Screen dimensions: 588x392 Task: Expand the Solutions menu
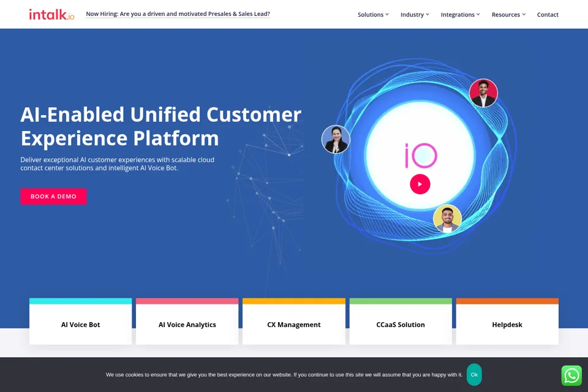coord(373,15)
